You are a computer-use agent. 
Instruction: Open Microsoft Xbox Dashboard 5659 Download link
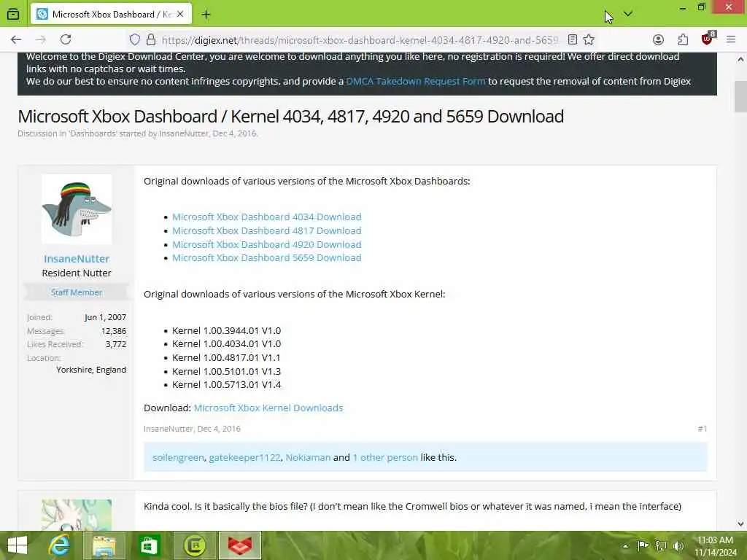(x=267, y=257)
